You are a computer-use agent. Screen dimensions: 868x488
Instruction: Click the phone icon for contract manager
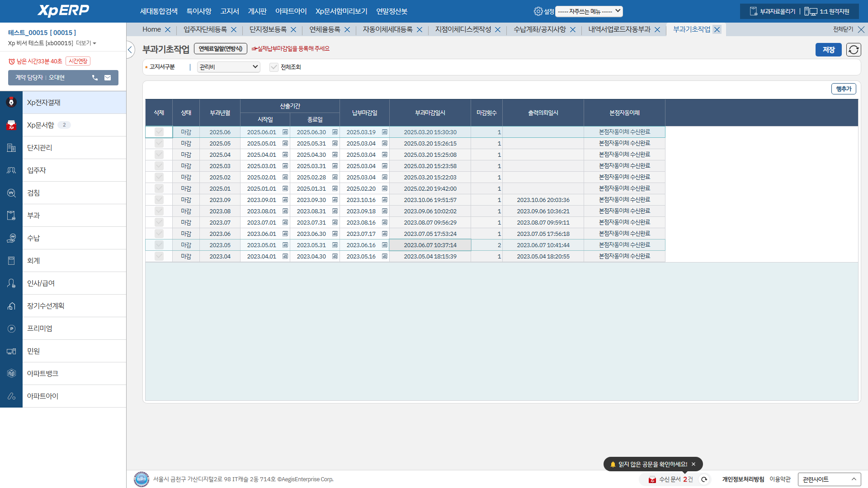[95, 78]
